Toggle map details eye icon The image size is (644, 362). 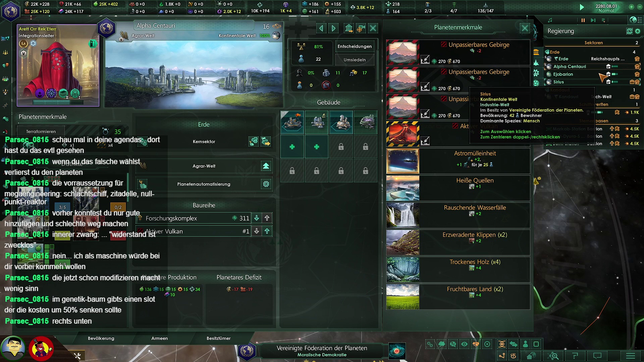coord(464,344)
